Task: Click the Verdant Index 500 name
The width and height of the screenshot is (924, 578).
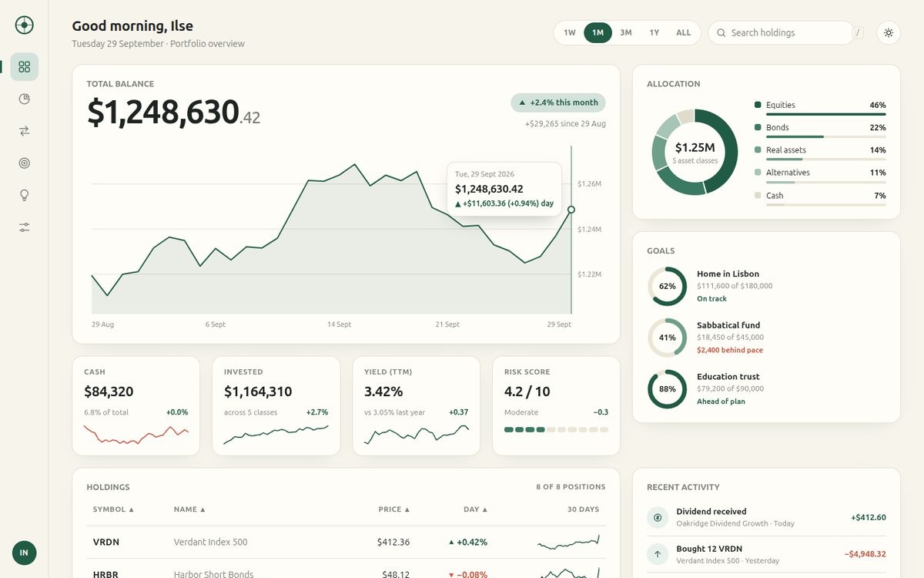Action: click(x=211, y=543)
